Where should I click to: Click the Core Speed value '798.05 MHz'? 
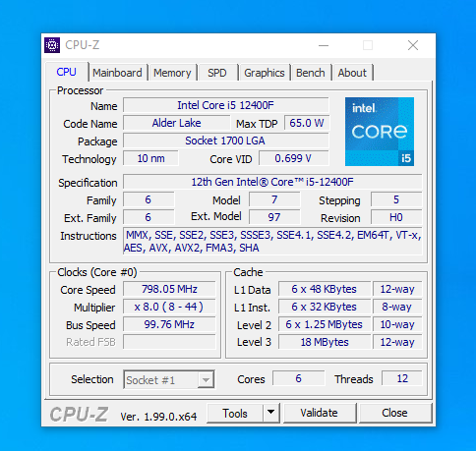click(169, 289)
